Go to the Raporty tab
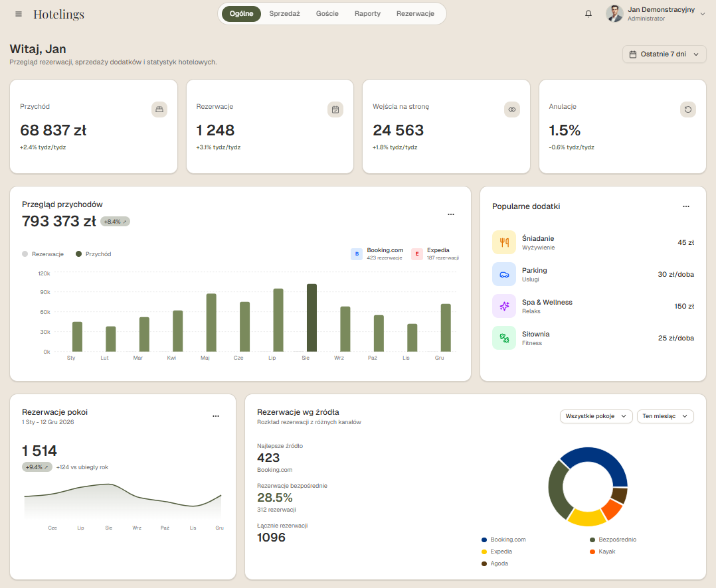 point(367,14)
